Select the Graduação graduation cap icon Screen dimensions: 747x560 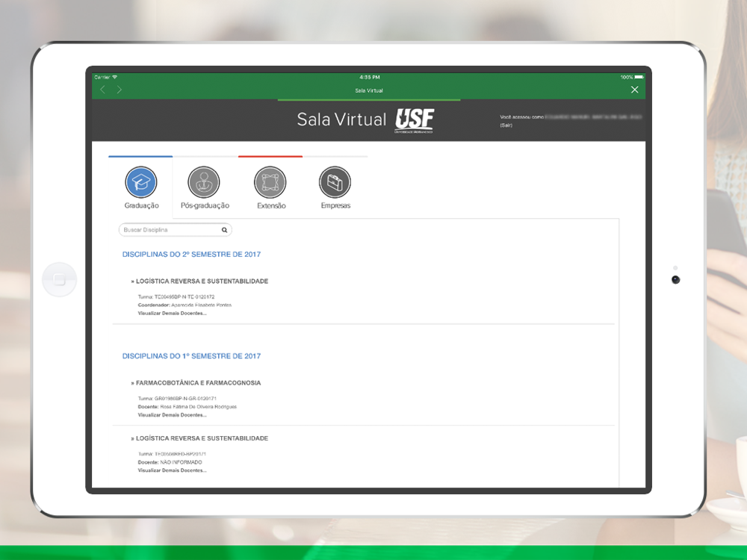point(141,182)
